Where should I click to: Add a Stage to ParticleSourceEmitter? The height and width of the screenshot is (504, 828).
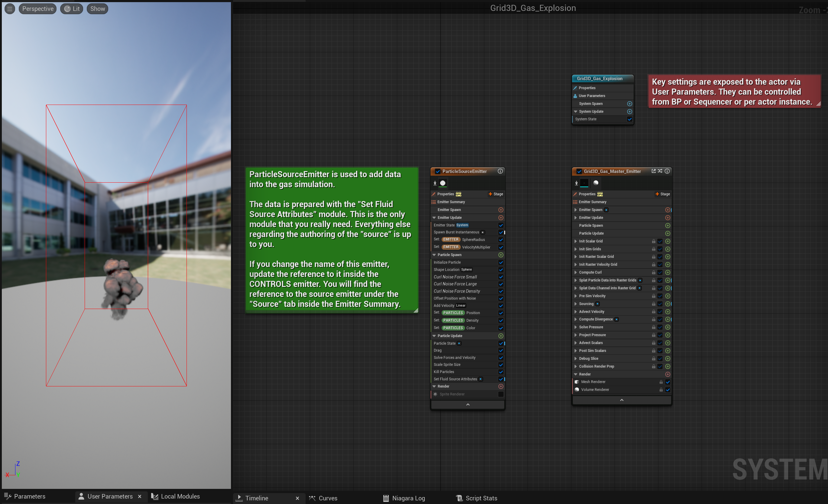point(496,194)
